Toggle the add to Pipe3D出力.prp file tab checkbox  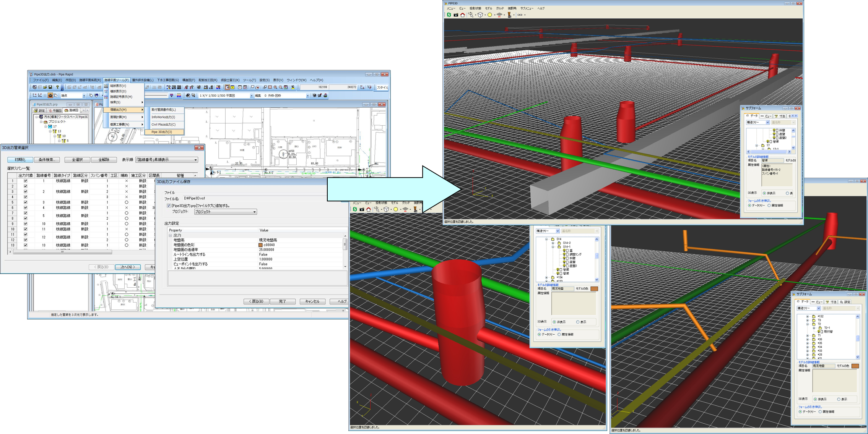(x=169, y=206)
